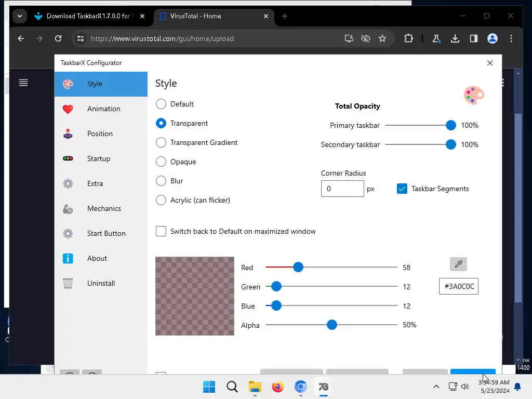Open the volume control in system tray
532x399 pixels.
[x=465, y=387]
